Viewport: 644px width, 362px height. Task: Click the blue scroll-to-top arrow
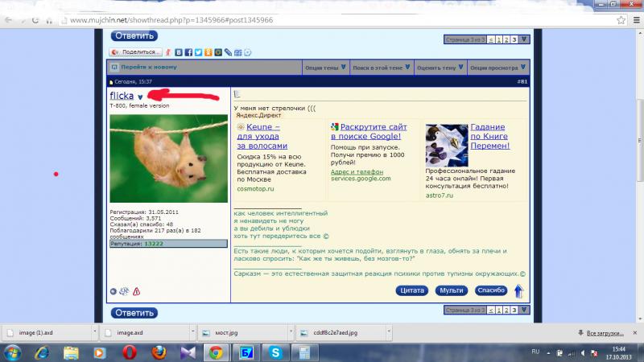[519, 290]
